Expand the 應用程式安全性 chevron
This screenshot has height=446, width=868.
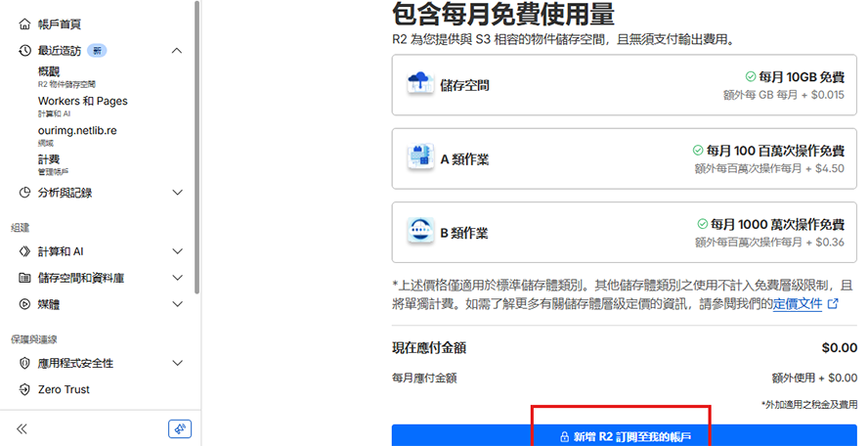(177, 363)
